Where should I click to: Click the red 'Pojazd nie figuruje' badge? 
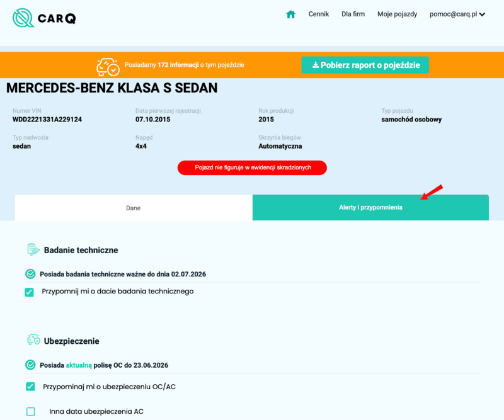pos(253,167)
